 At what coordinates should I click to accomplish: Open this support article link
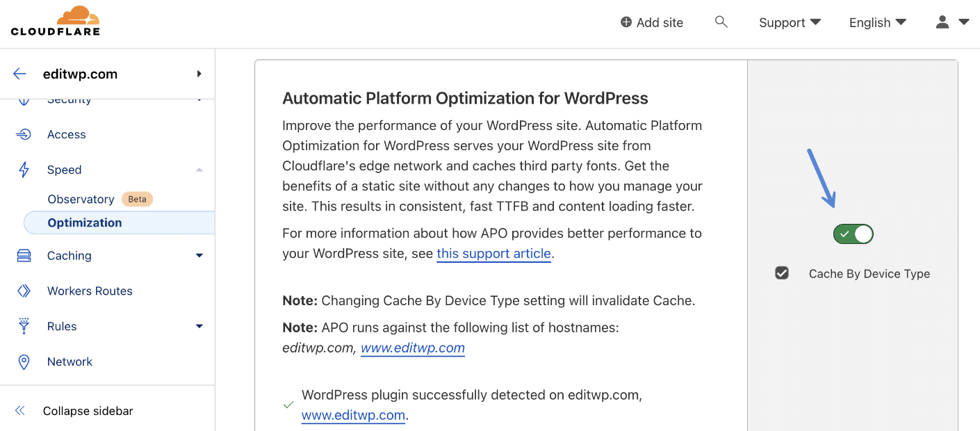493,253
